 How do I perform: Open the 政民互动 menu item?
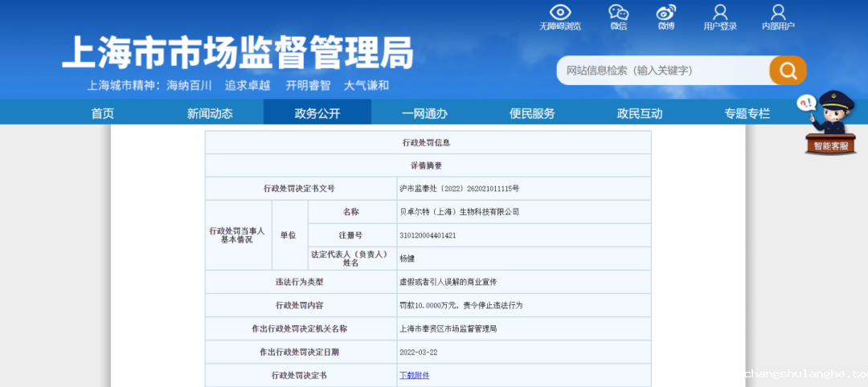click(640, 114)
